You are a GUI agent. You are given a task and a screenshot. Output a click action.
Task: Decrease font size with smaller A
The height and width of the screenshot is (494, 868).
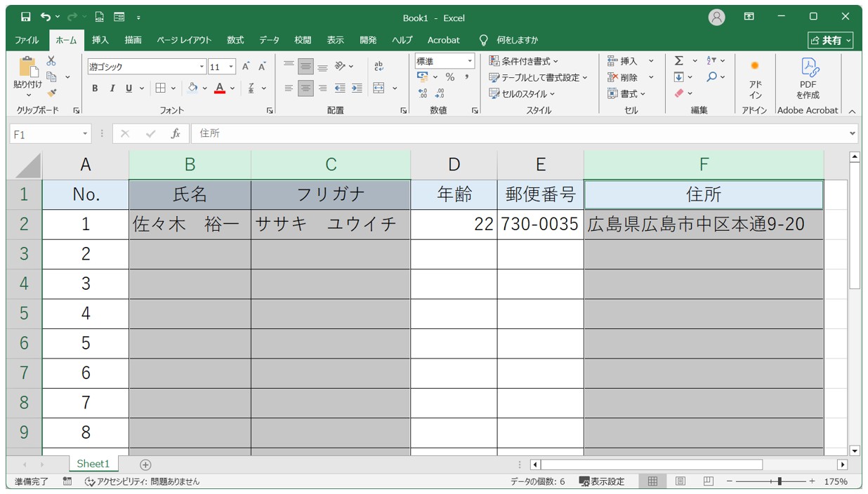tap(262, 67)
